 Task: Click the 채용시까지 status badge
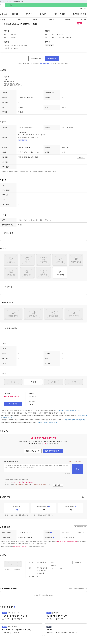[x=79, y=24]
